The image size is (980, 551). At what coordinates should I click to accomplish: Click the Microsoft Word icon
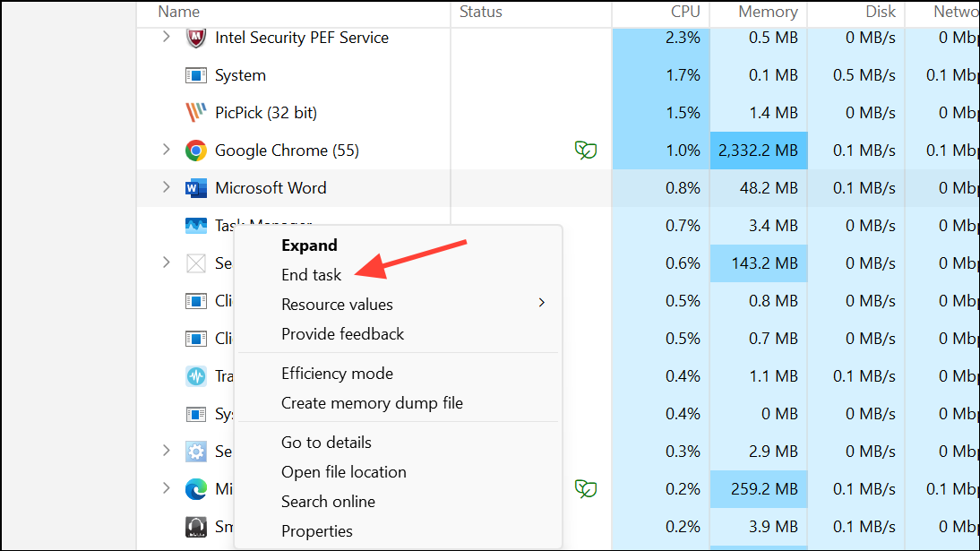(x=195, y=187)
